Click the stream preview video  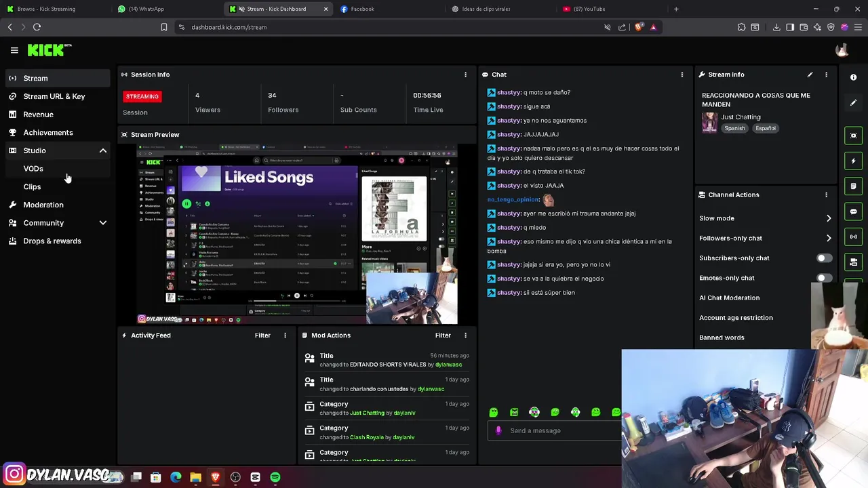point(297,235)
